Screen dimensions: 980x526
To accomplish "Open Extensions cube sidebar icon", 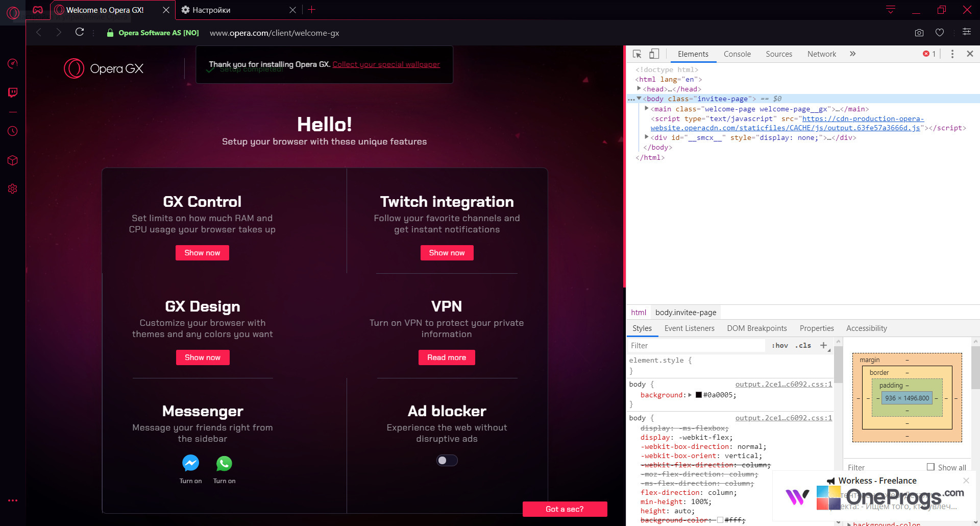I will point(13,160).
